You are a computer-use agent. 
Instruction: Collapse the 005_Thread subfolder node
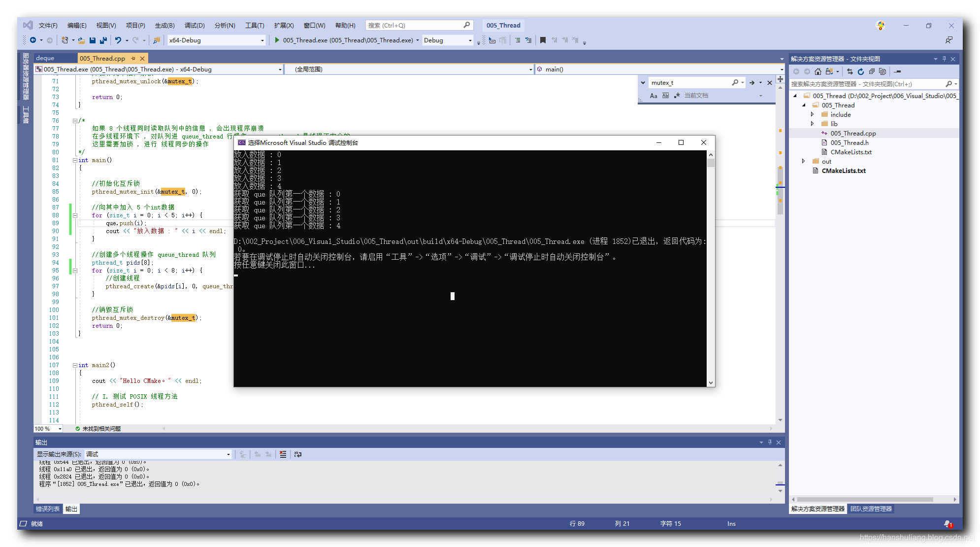click(804, 105)
